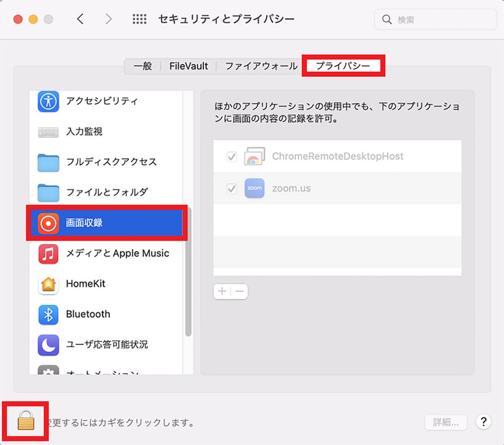Show all preferences with the grid icon
504x445 pixels.
[x=139, y=19]
